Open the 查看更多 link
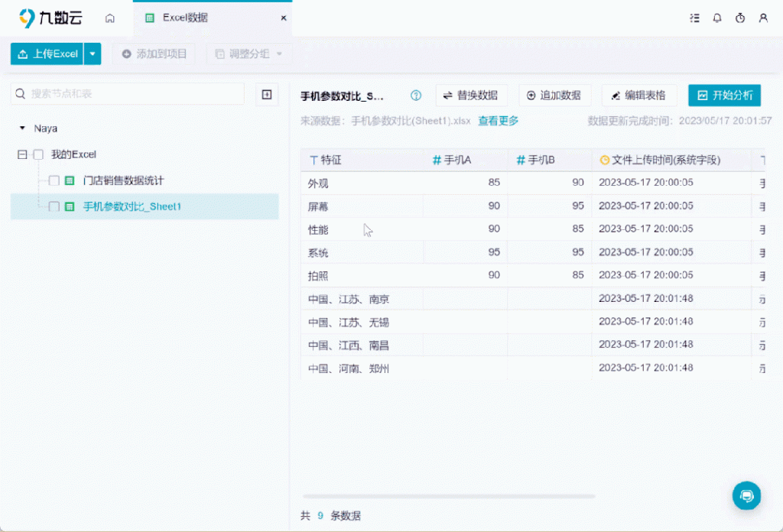Screen dimensions: 783x532 click(x=499, y=121)
